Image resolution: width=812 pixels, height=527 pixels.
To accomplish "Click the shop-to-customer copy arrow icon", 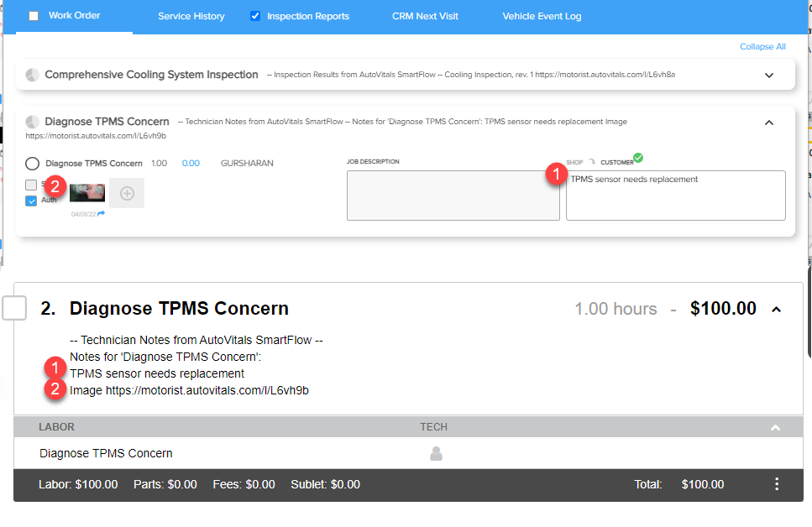I will pos(591,162).
